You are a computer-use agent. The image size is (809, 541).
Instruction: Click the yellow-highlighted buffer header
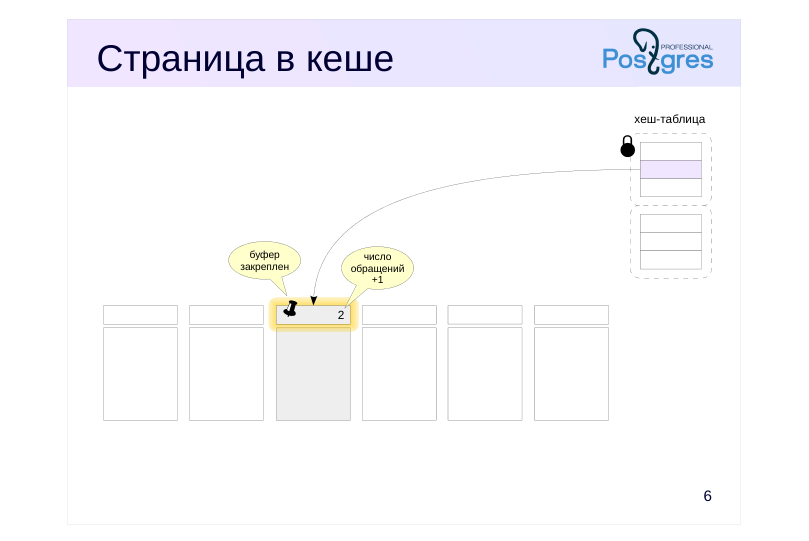coord(313,315)
